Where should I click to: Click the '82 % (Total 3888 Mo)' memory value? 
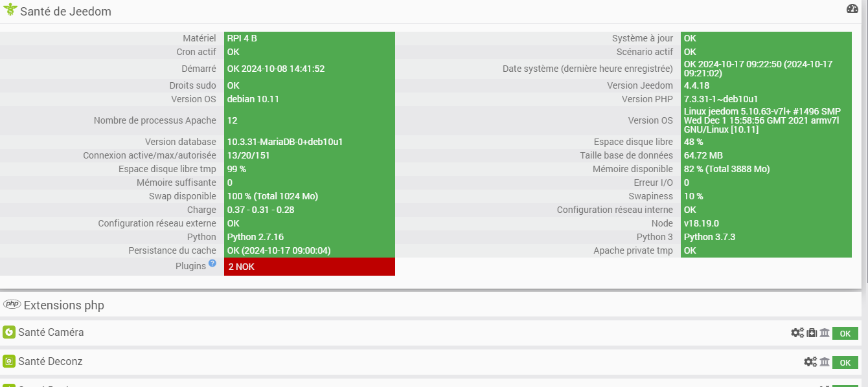[x=727, y=169]
